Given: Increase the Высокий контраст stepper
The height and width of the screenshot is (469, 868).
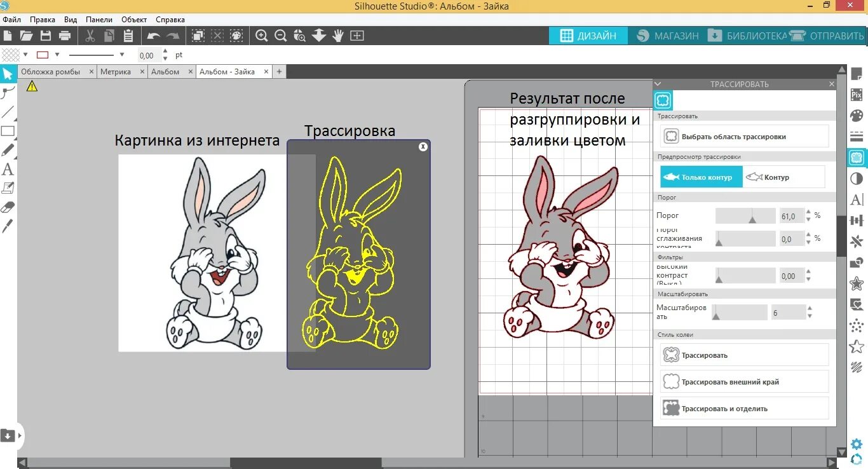Looking at the screenshot, I should pyautogui.click(x=808, y=272).
